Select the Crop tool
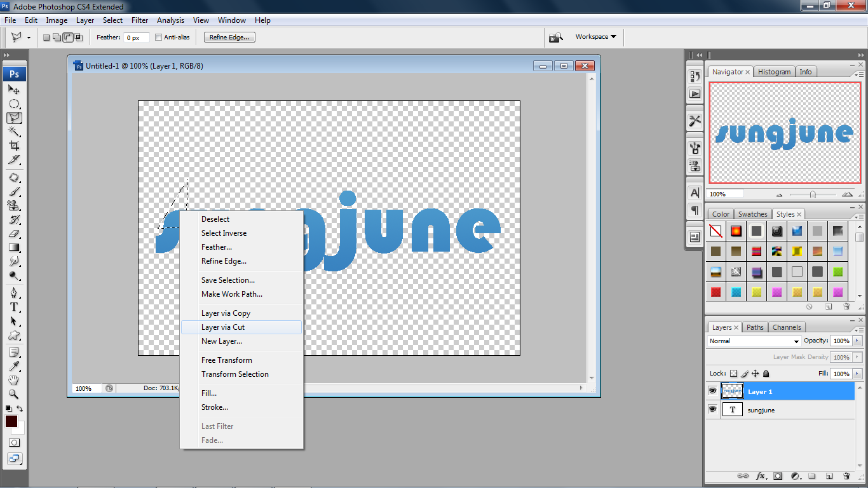 click(14, 146)
